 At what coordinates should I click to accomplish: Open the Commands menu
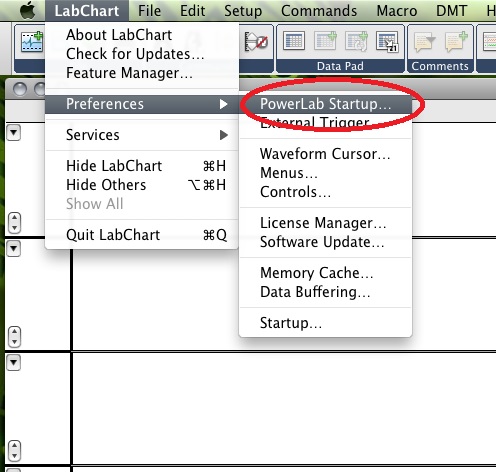pos(319,11)
